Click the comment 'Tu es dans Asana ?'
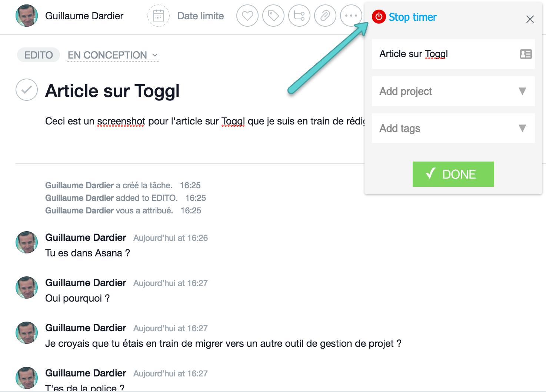This screenshot has height=392, width=546. point(87,253)
